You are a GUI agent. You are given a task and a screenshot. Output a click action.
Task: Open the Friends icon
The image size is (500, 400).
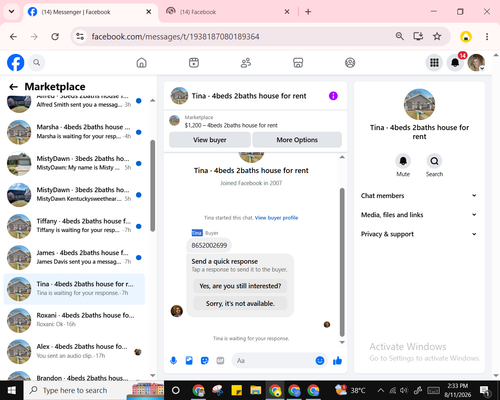pyautogui.click(x=246, y=63)
